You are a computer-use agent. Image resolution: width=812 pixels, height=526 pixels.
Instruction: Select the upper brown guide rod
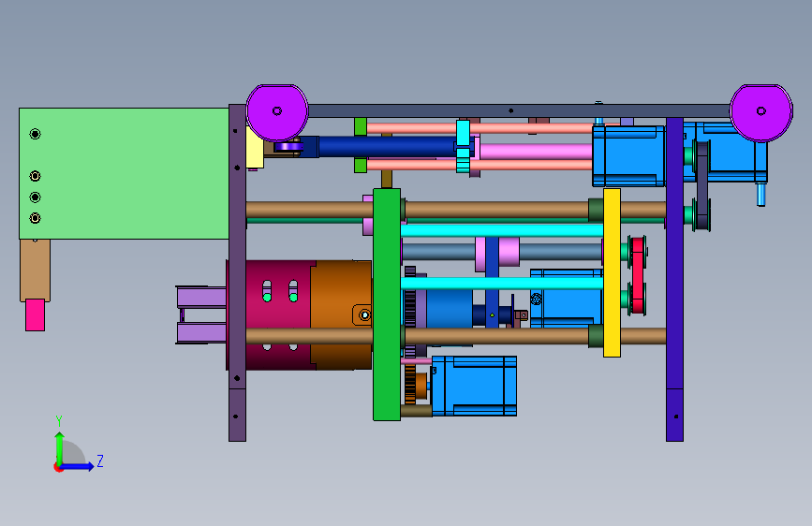(496, 210)
